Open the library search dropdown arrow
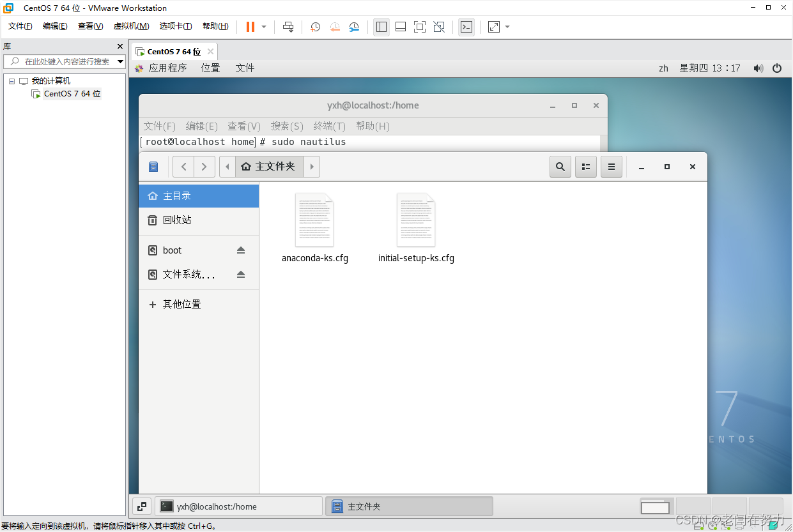Screen dimensions: 793x532 (x=121, y=61)
